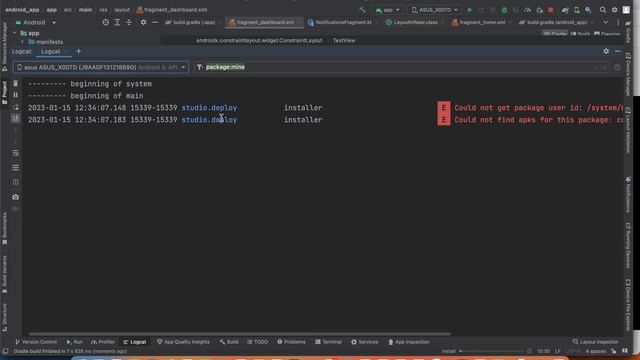Open the Android project view dropdown
Screen dimensions: 640x360
tap(36, 22)
